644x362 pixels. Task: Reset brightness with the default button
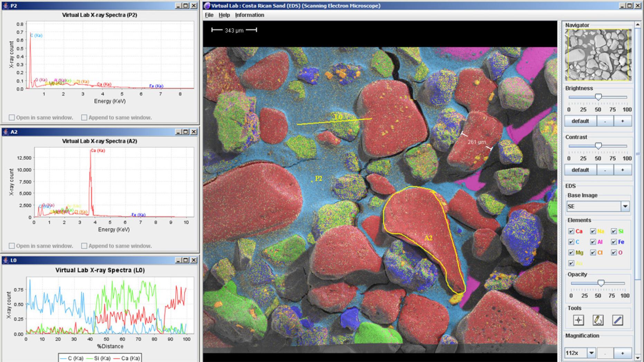(x=580, y=121)
